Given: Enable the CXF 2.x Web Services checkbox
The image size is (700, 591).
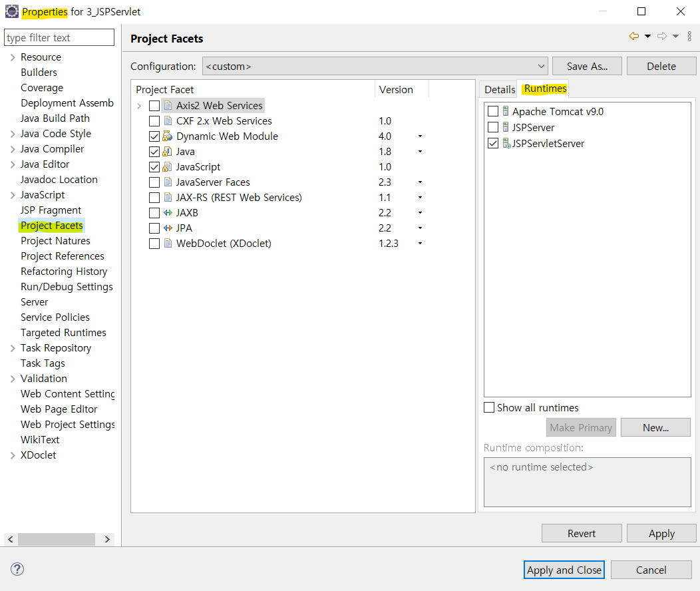Looking at the screenshot, I should 154,121.
